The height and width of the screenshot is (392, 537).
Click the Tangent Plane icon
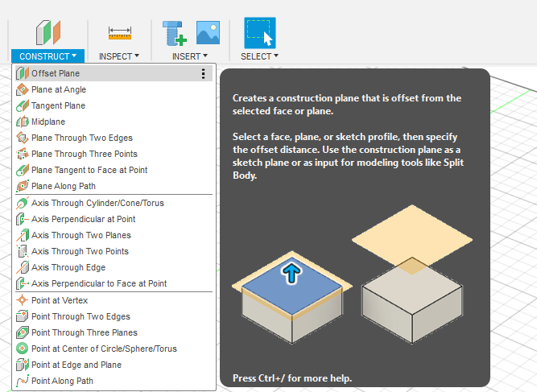pos(23,105)
